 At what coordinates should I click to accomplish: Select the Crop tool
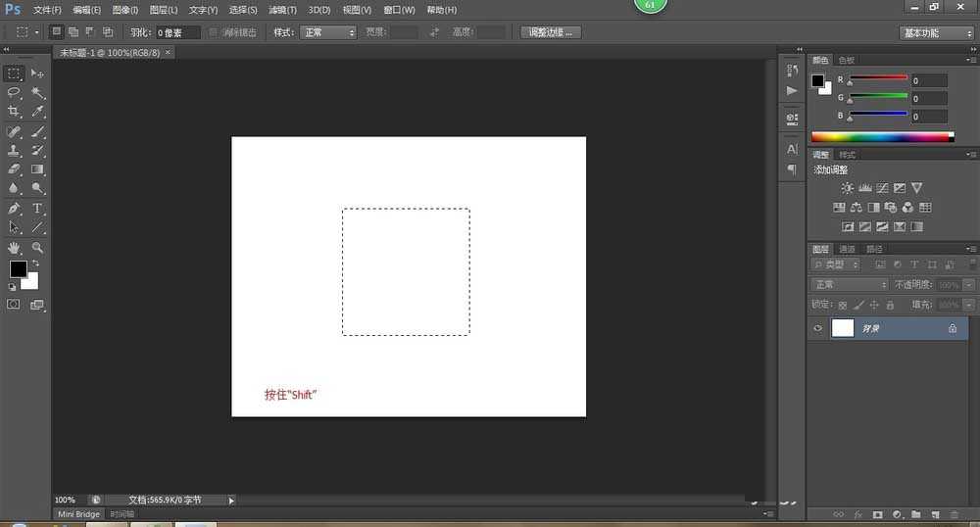(x=14, y=112)
